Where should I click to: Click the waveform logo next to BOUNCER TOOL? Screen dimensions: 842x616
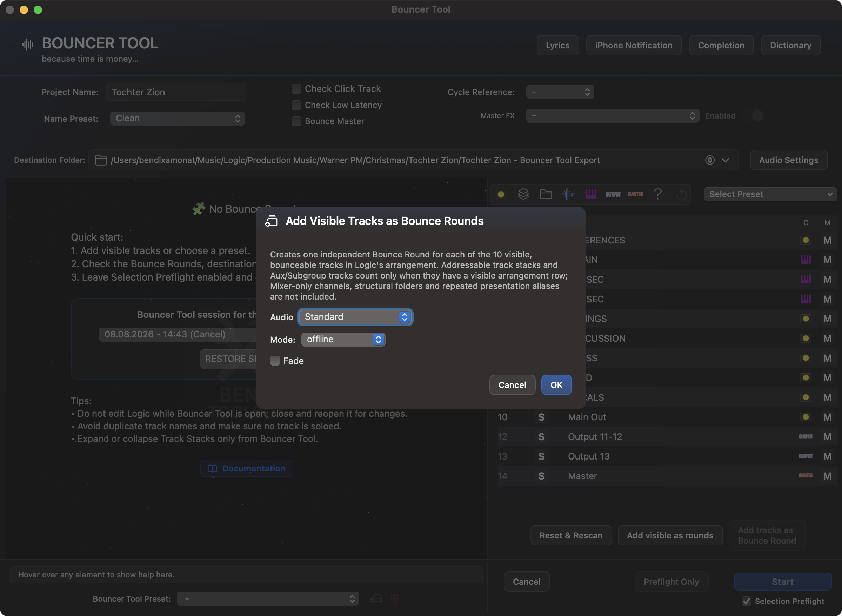[28, 44]
